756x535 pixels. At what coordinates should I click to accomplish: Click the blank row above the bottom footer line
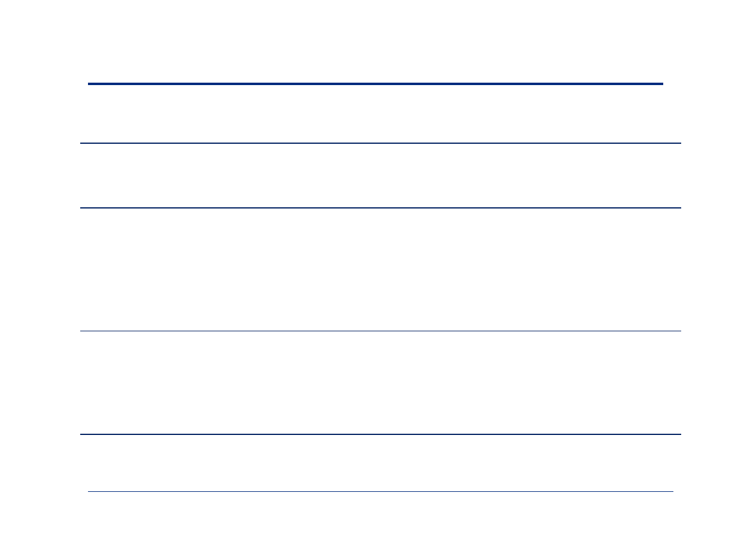point(381,463)
